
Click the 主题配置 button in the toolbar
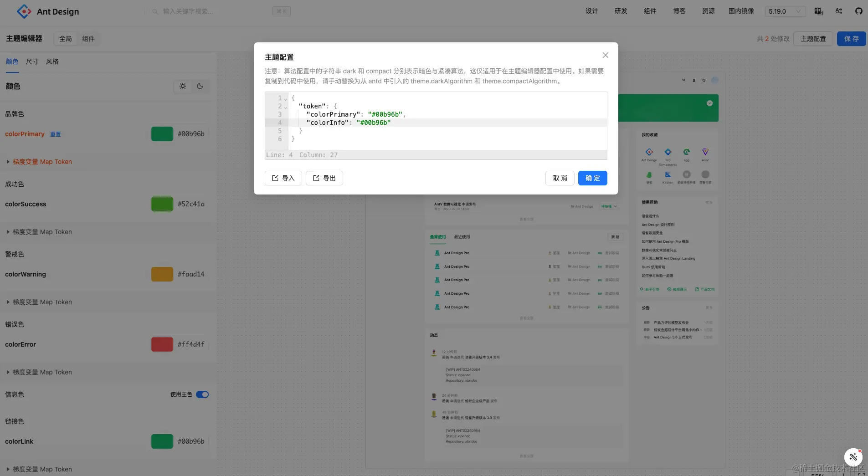[x=813, y=39]
